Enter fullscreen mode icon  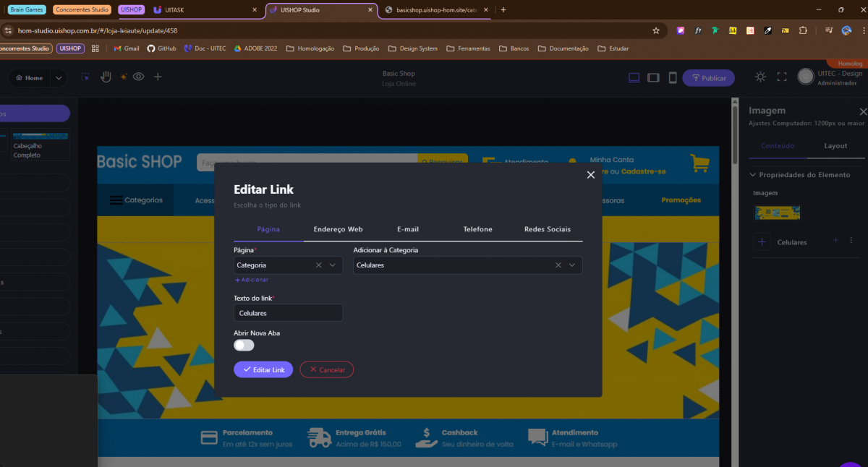[x=781, y=77]
